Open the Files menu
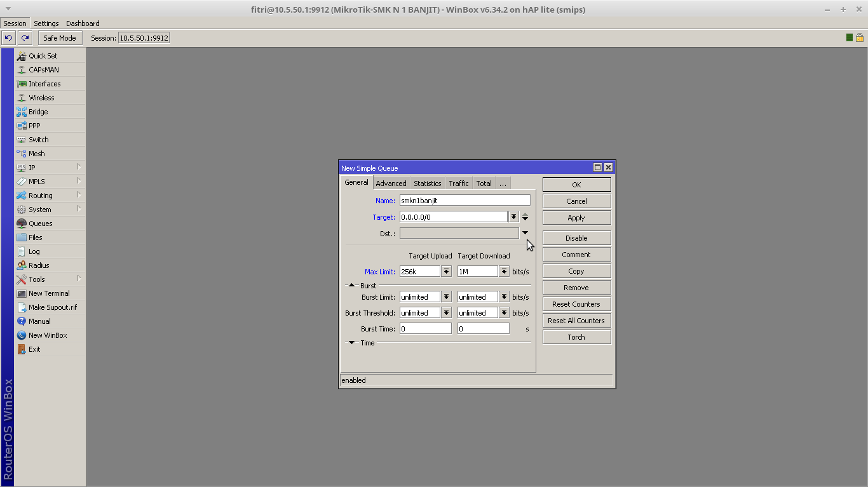 coord(50,237)
